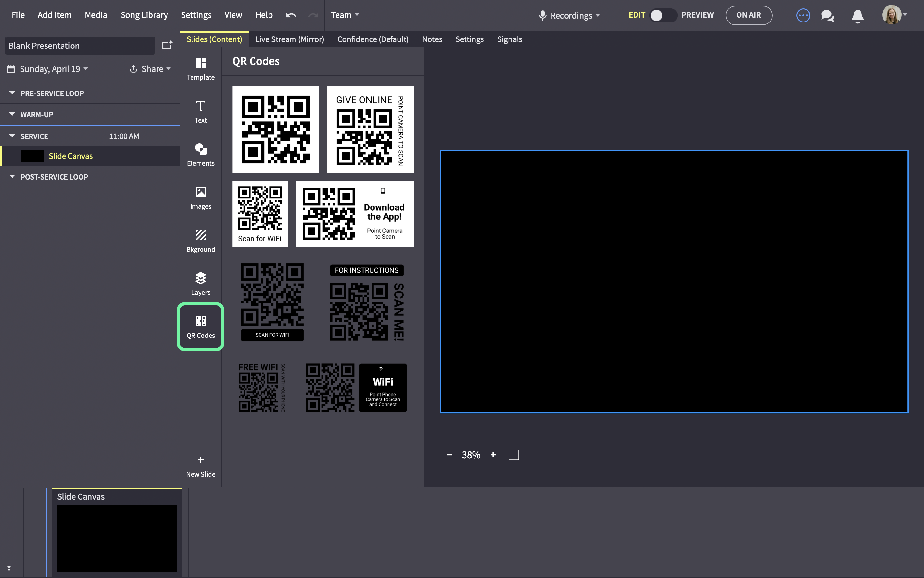Open the Recordings dropdown

pos(569,15)
